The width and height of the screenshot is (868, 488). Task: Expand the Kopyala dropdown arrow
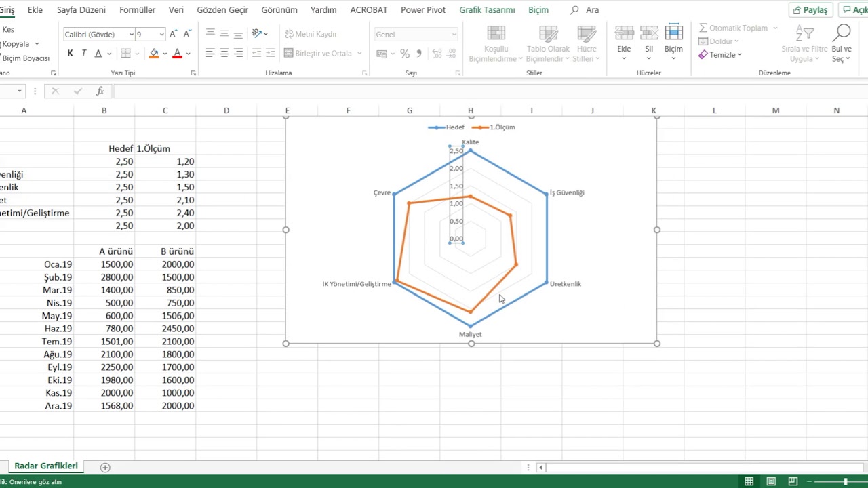coord(36,44)
